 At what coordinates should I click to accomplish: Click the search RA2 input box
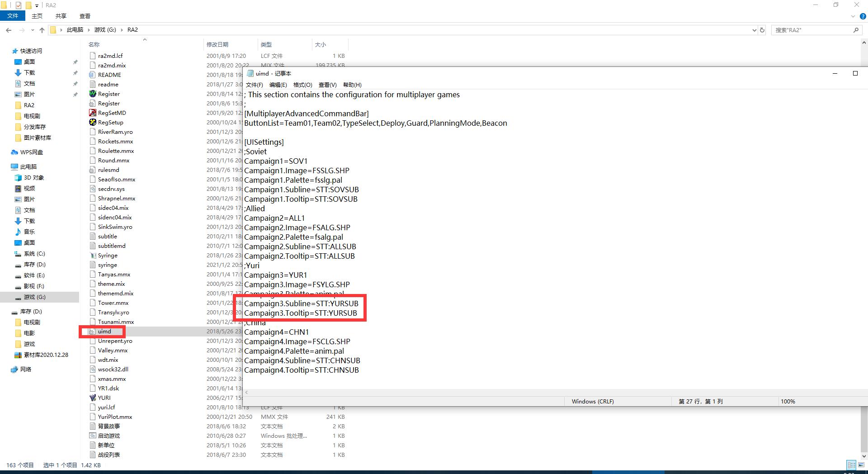811,30
